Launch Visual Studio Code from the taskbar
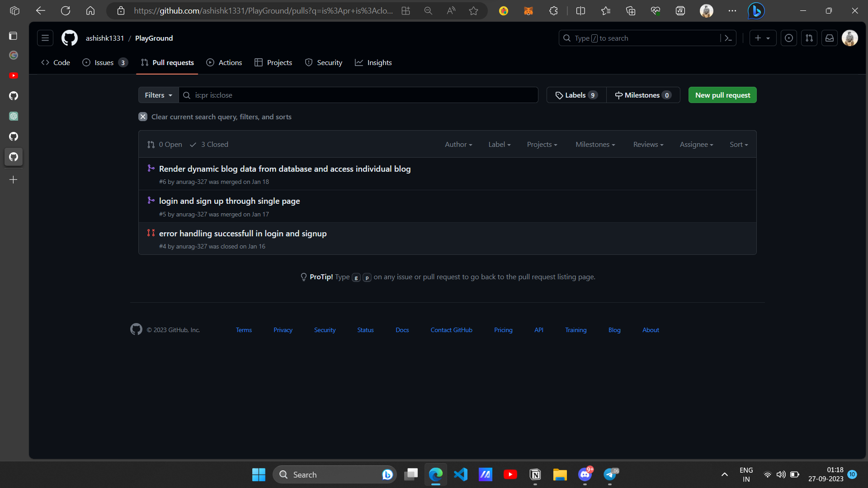 point(461,474)
